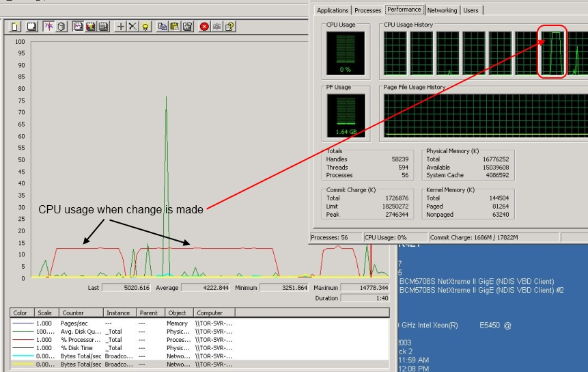Click the red % Processor Time line swatch
Viewport: 588px width, 372px height.
pyautogui.click(x=22, y=340)
